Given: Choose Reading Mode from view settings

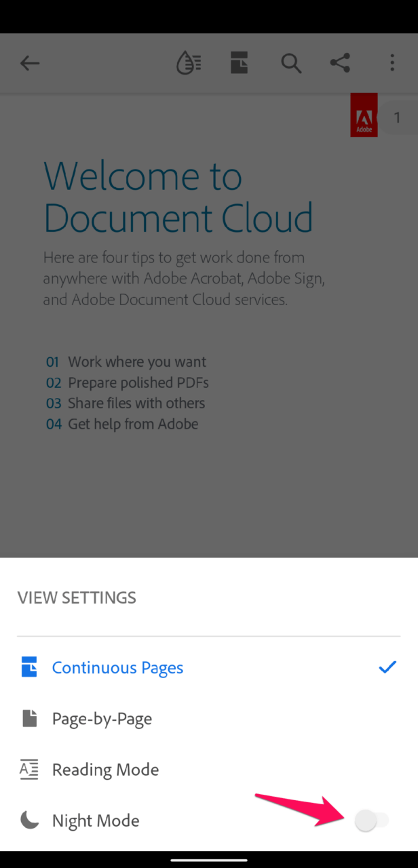Looking at the screenshot, I should point(105,769).
